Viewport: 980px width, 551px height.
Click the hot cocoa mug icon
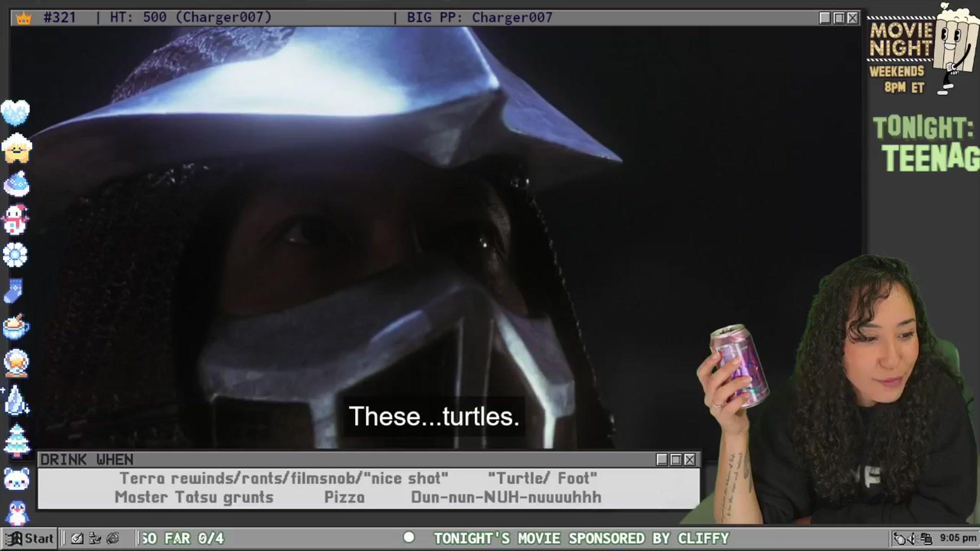16,327
